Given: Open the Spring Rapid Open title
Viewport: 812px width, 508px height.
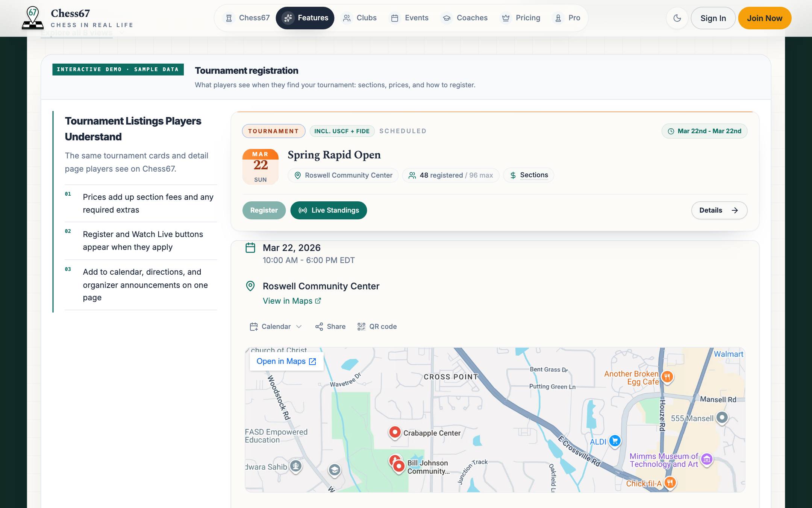Looking at the screenshot, I should [x=334, y=155].
